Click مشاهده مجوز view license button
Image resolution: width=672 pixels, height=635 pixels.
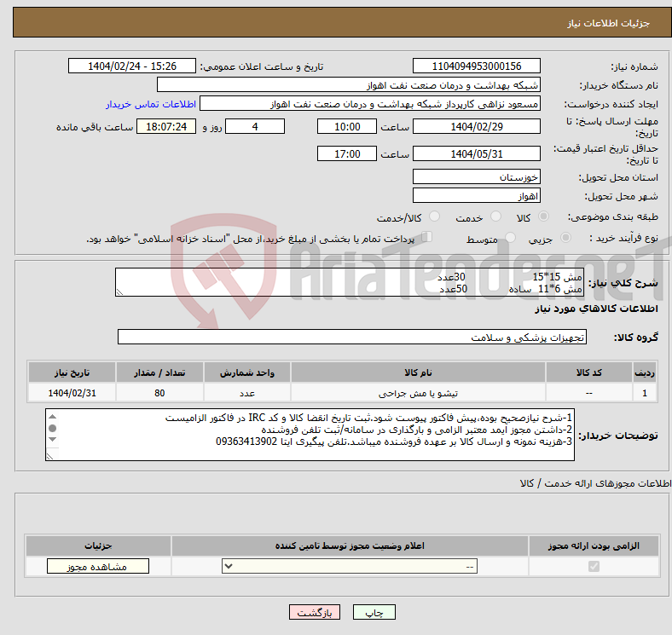[98, 567]
